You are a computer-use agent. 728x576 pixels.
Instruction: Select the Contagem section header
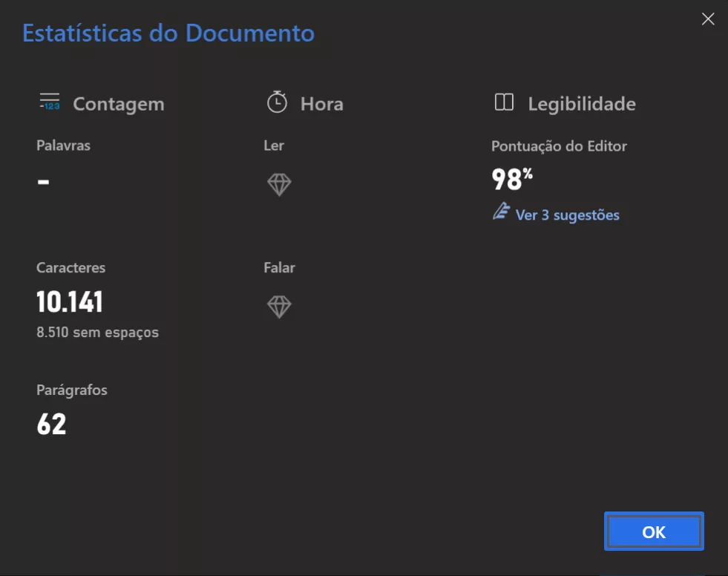pyautogui.click(x=117, y=104)
